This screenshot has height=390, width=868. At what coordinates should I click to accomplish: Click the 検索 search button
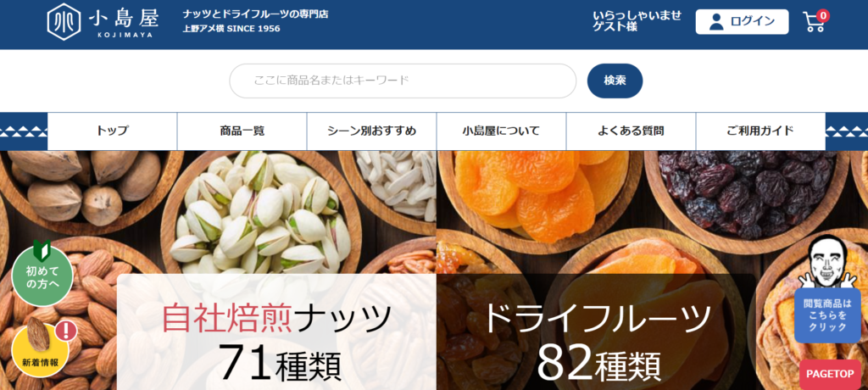[x=615, y=81]
